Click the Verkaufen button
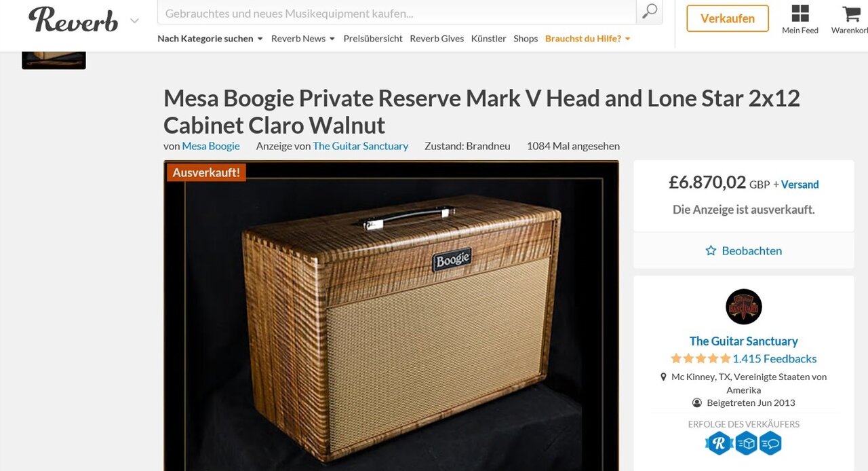 tap(728, 18)
